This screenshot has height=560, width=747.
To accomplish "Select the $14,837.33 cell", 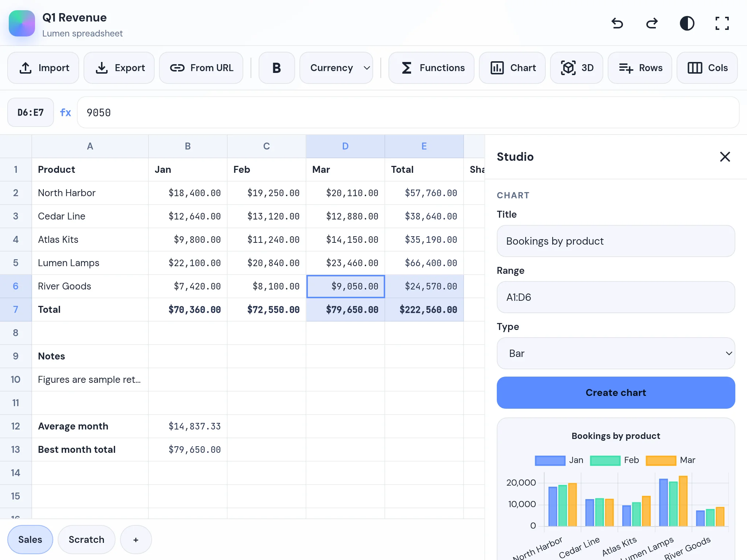I will 188,426.
